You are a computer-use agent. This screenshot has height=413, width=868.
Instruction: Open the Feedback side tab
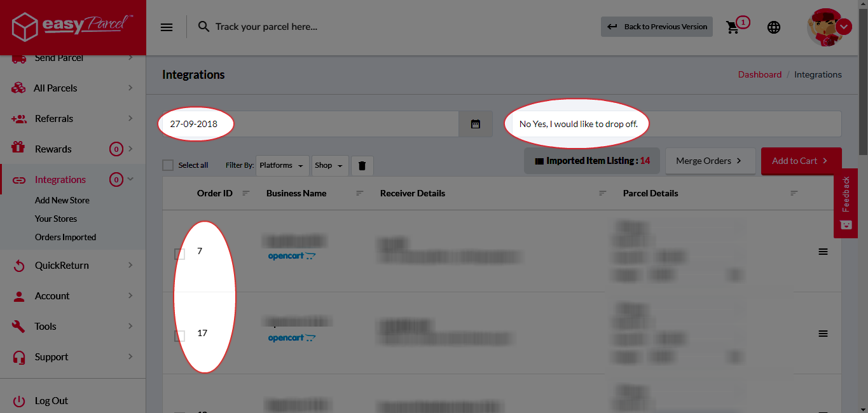[846, 203]
